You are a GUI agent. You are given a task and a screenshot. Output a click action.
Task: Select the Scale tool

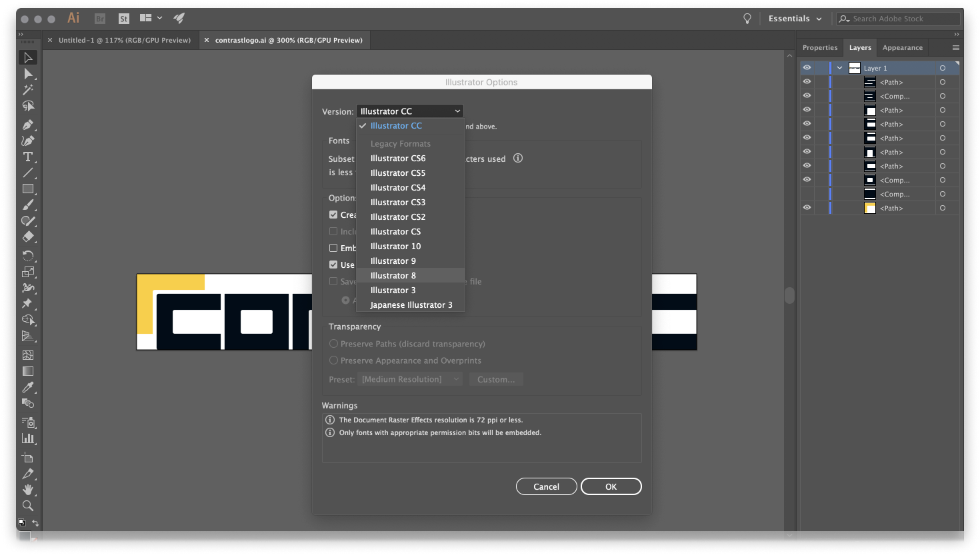click(x=28, y=272)
